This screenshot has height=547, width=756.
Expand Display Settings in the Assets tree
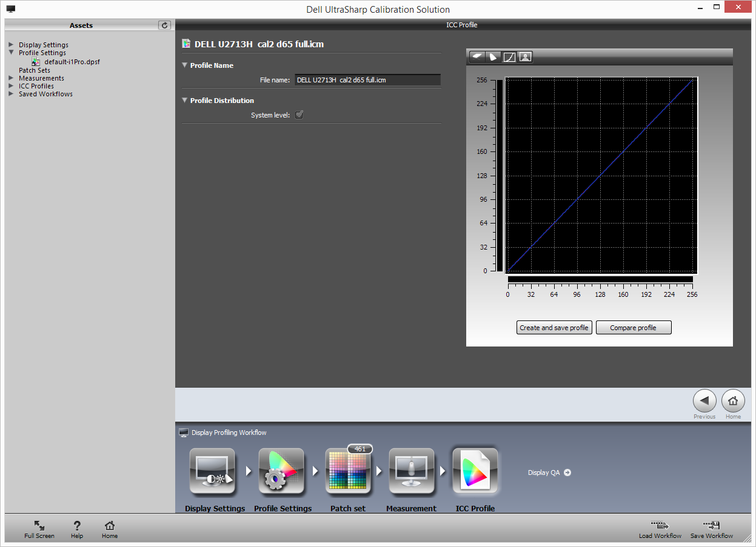pyautogui.click(x=11, y=45)
